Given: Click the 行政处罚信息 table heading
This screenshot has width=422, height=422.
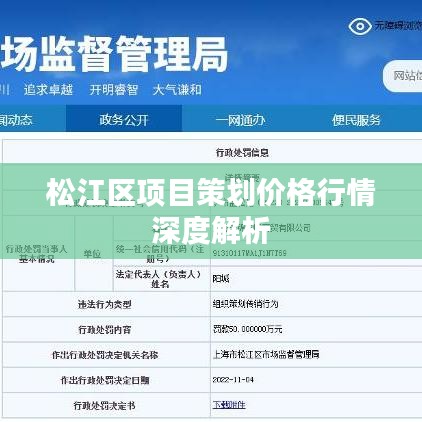Looking at the screenshot, I should [242, 153].
